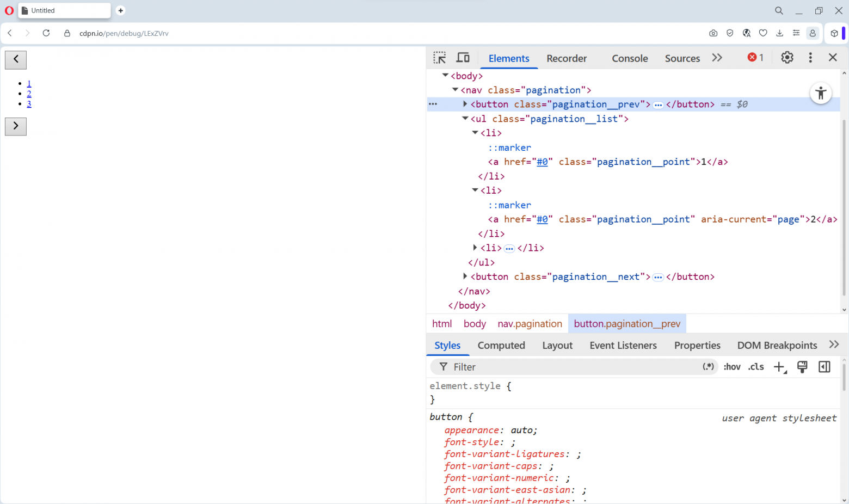Open the Opera extensions cube icon
Screen dimensions: 849x504
pos(834,33)
